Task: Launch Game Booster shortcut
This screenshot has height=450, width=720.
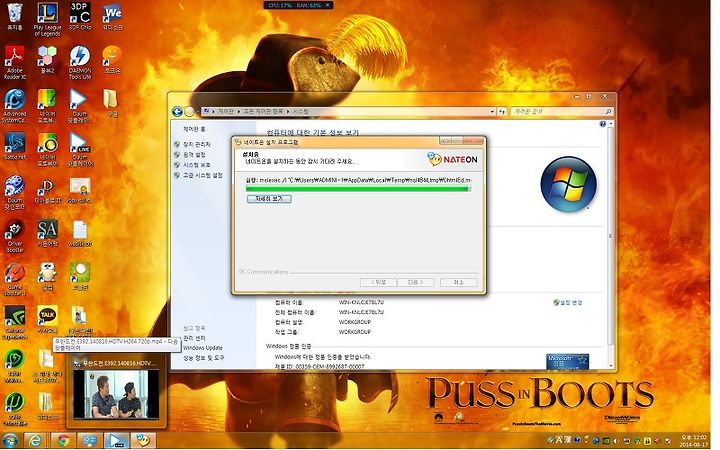Action: tap(15, 279)
